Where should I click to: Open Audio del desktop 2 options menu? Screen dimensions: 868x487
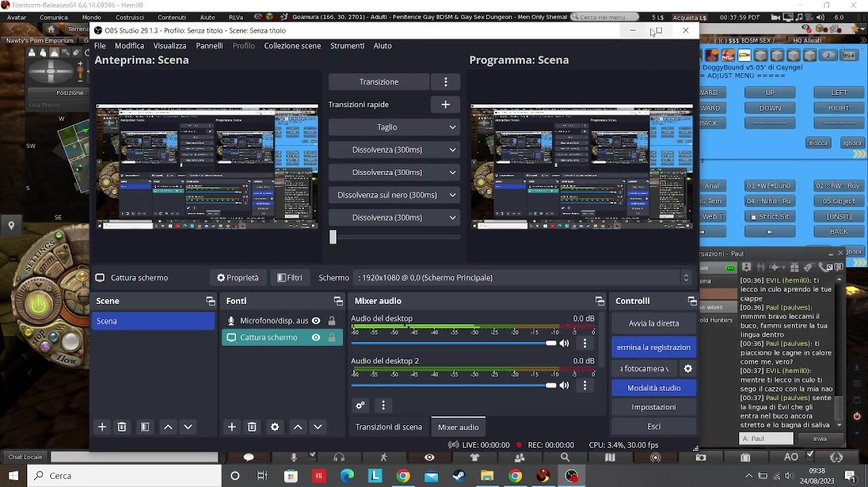(585, 385)
